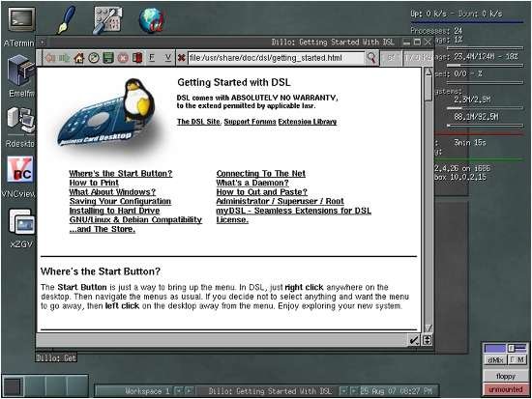Open The DSL Site link
This screenshot has width=532, height=399.
coord(199,122)
